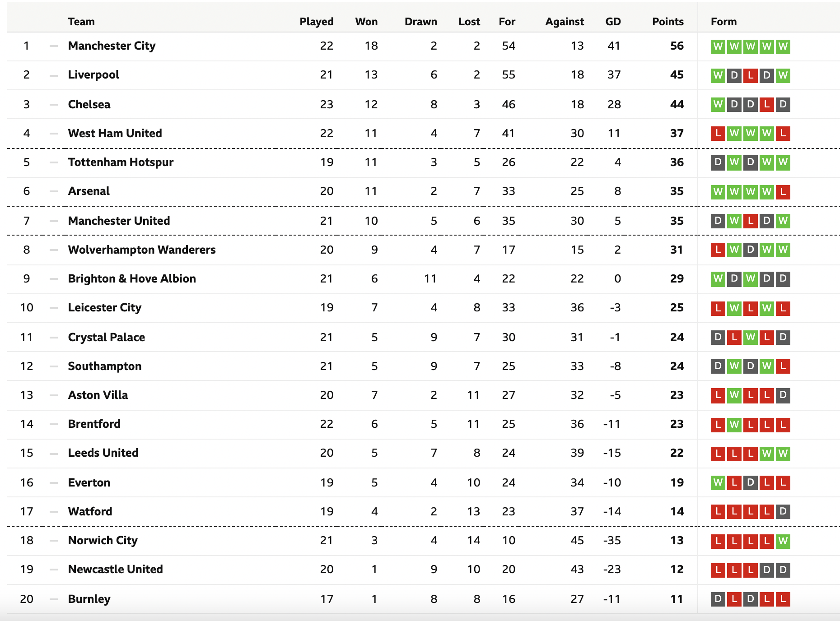The width and height of the screenshot is (840, 621).
Task: Click the Played column header
Action: (317, 22)
